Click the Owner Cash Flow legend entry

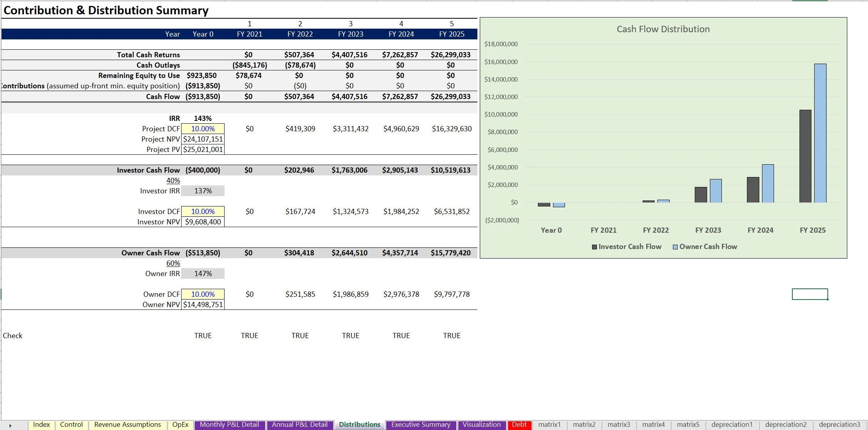click(705, 246)
